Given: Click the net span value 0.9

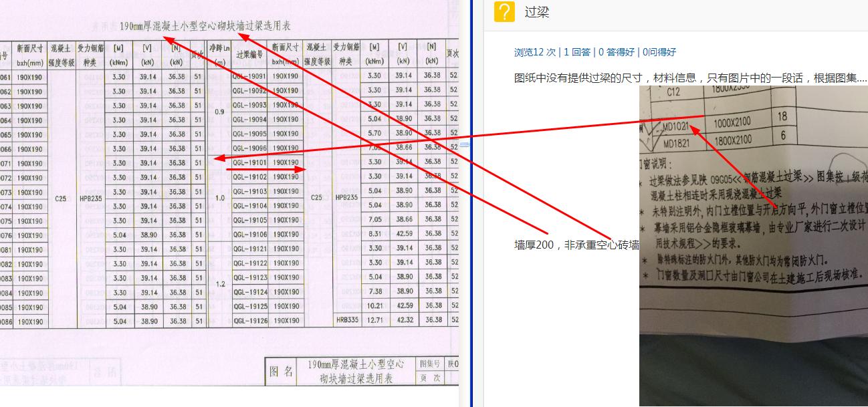Looking at the screenshot, I should click(x=219, y=112).
